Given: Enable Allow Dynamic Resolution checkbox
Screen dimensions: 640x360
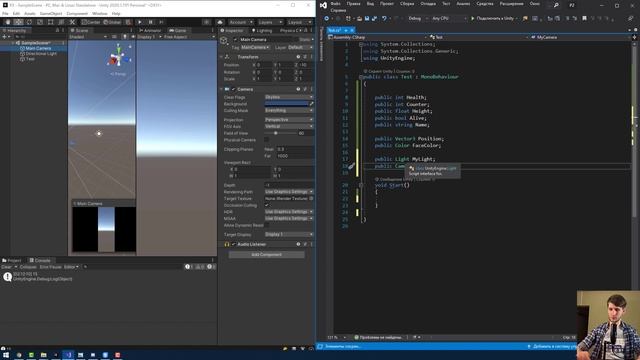Looking at the screenshot, I should pyautogui.click(x=267, y=225).
